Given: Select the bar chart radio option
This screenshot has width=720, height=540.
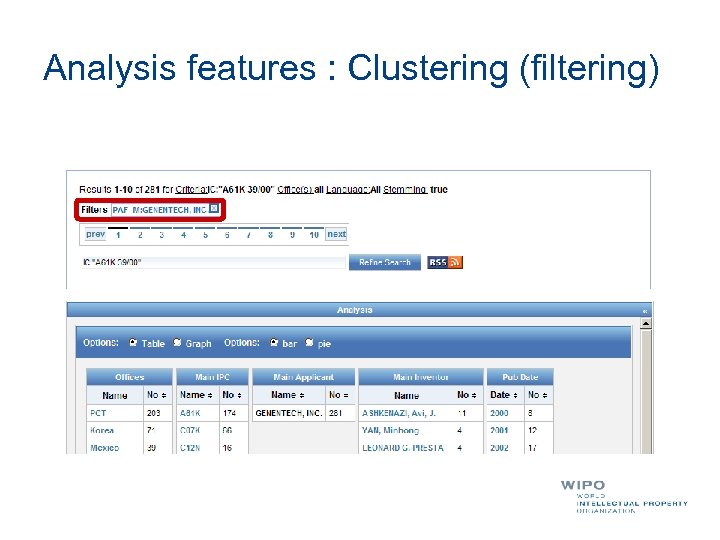Looking at the screenshot, I should (x=274, y=343).
